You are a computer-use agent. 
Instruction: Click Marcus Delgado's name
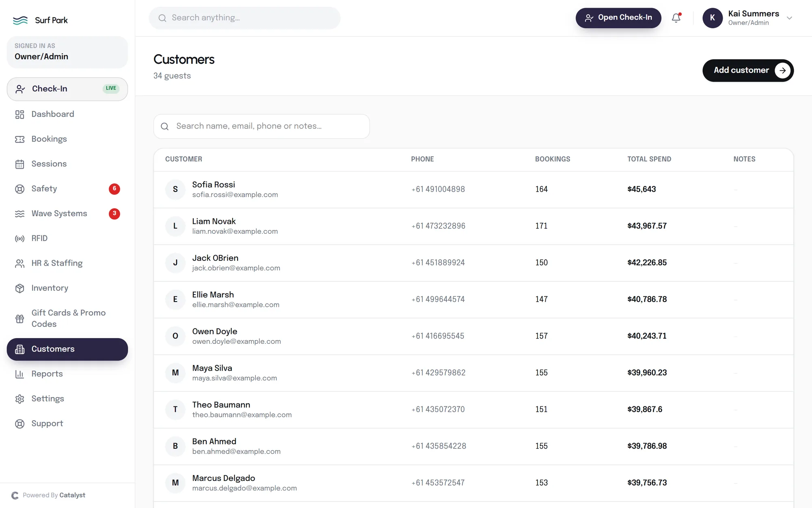tap(224, 478)
